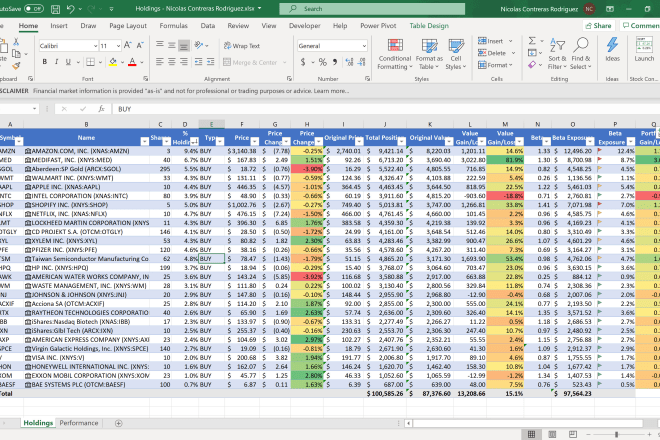Click the Insert Function fx icon
Screen dimensions: 660x440
101,109
